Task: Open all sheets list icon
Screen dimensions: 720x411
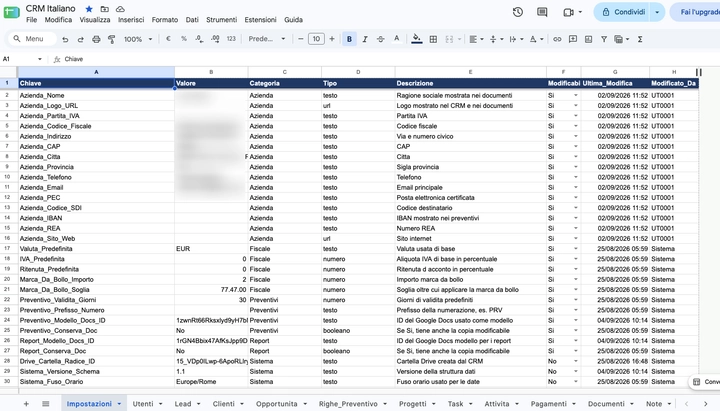Action: [x=45, y=404]
